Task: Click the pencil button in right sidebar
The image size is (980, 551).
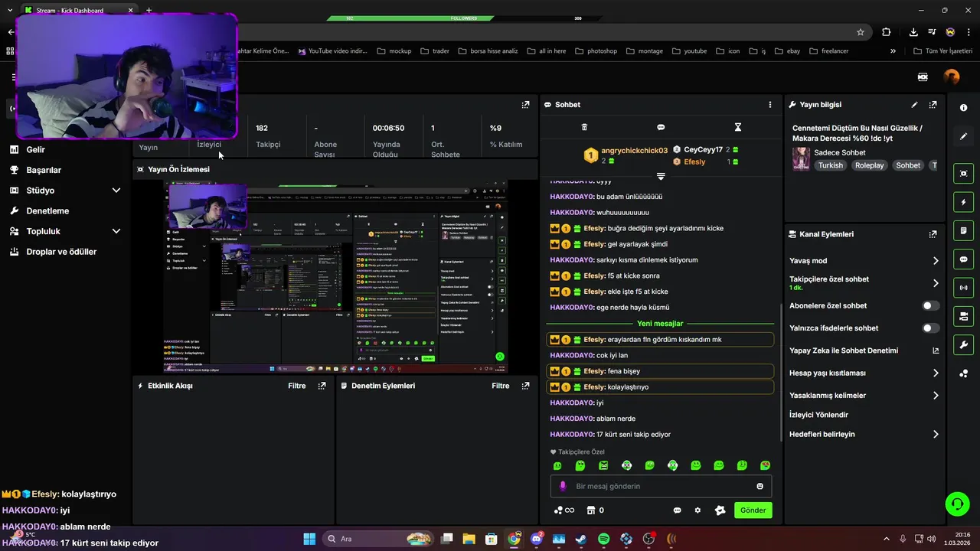Action: (x=963, y=136)
